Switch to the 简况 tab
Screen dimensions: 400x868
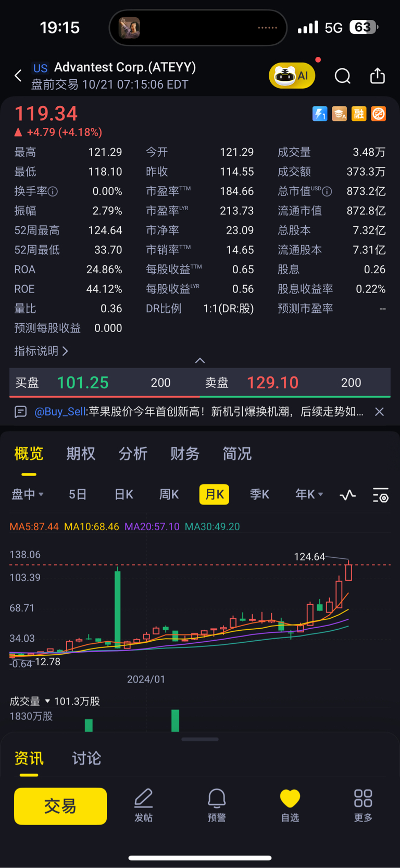coord(237,454)
